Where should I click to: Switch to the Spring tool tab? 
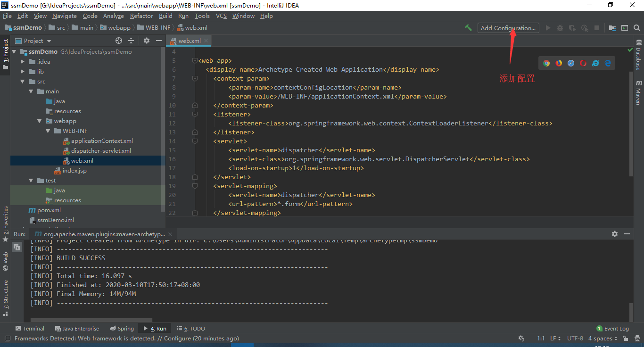click(x=122, y=329)
